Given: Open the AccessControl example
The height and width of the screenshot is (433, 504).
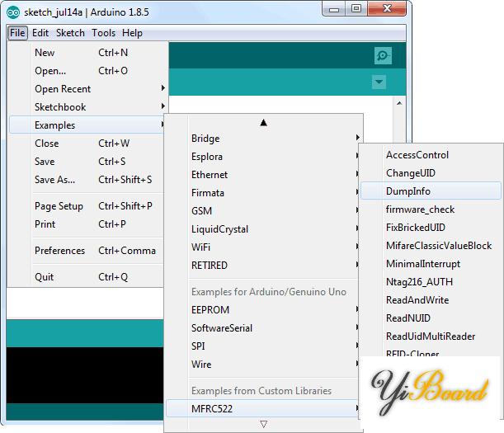Looking at the screenshot, I should (431, 155).
